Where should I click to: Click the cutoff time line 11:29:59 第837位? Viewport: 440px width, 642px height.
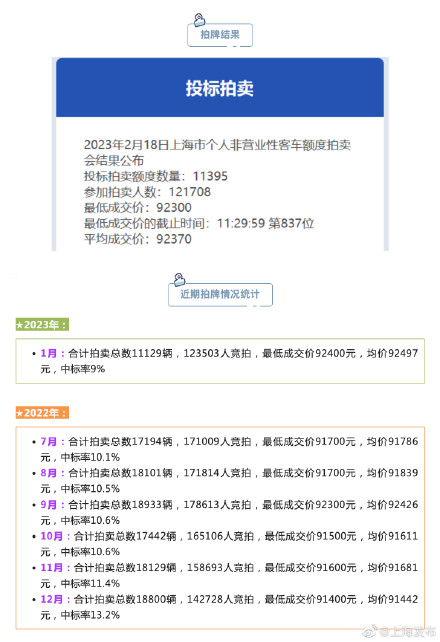[199, 223]
